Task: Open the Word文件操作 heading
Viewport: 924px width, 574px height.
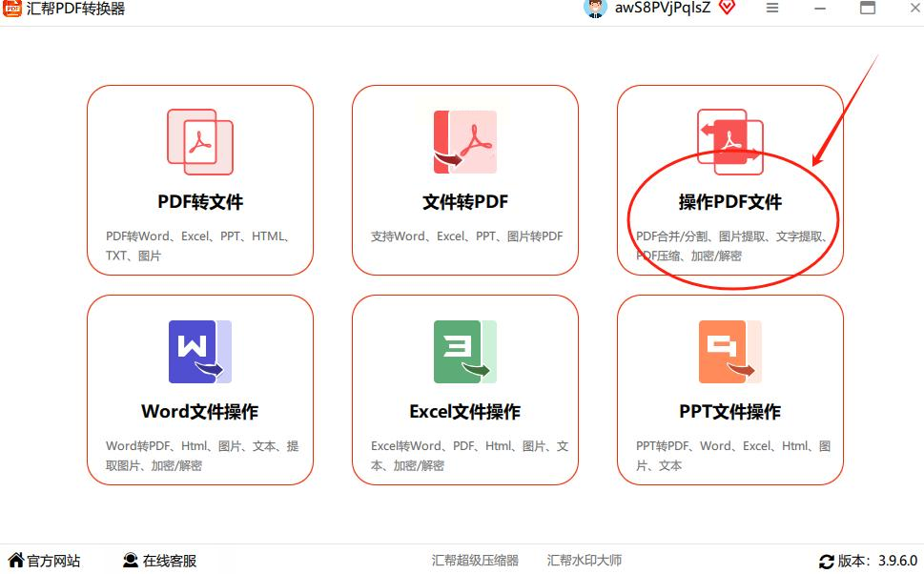Action: click(x=199, y=411)
